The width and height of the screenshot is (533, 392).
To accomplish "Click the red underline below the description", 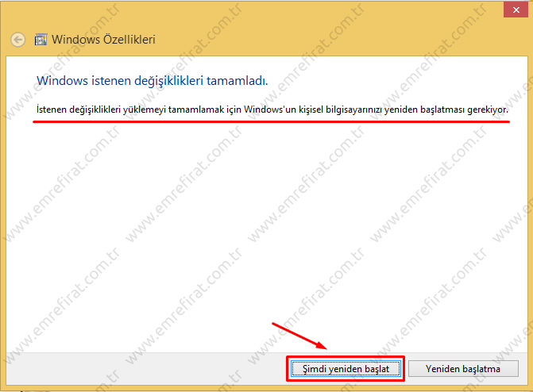I will pos(270,123).
